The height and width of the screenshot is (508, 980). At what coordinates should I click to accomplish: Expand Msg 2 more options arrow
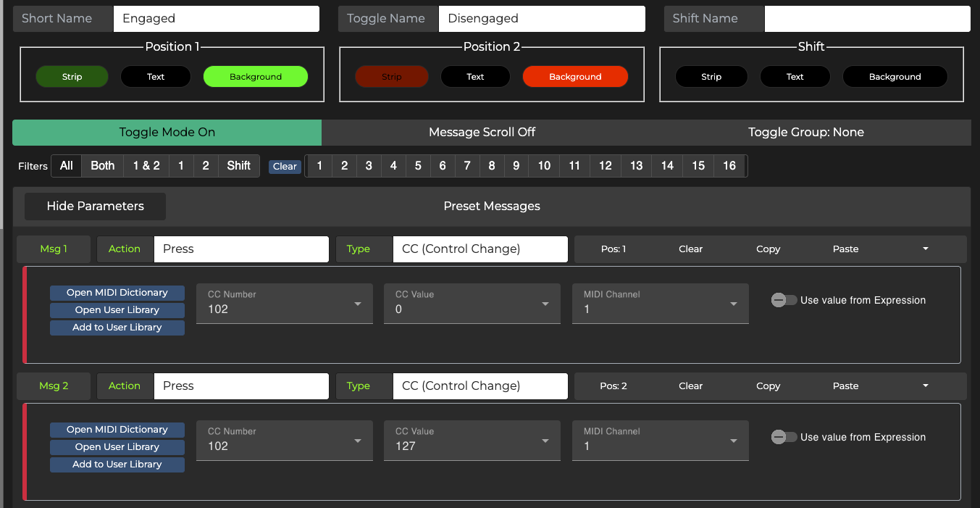[926, 386]
